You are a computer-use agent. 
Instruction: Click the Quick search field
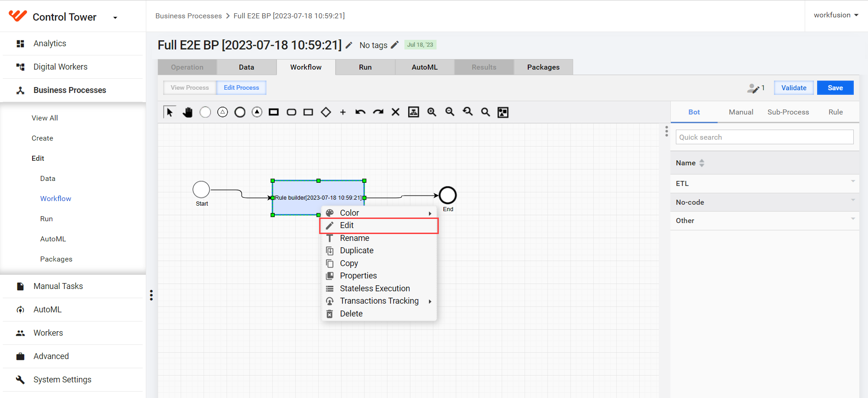point(764,137)
